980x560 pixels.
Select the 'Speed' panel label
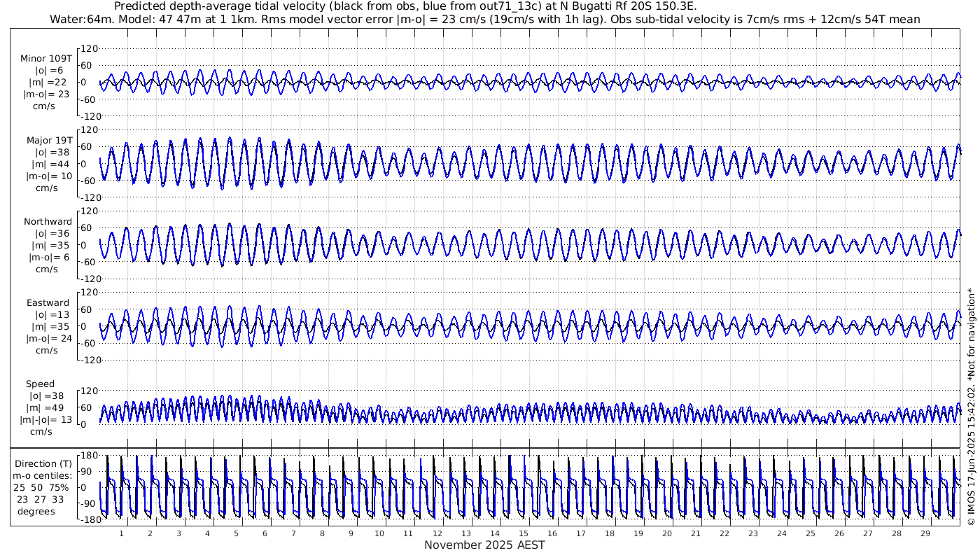(x=40, y=384)
